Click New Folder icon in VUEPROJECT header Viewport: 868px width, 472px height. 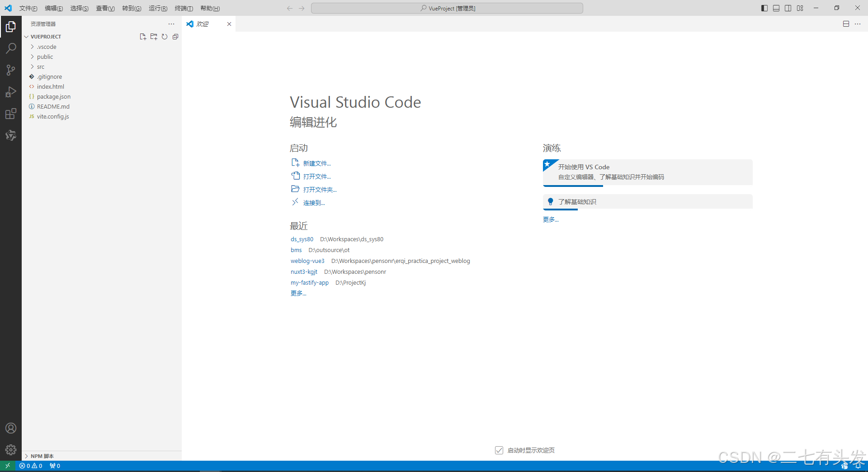pyautogui.click(x=154, y=37)
